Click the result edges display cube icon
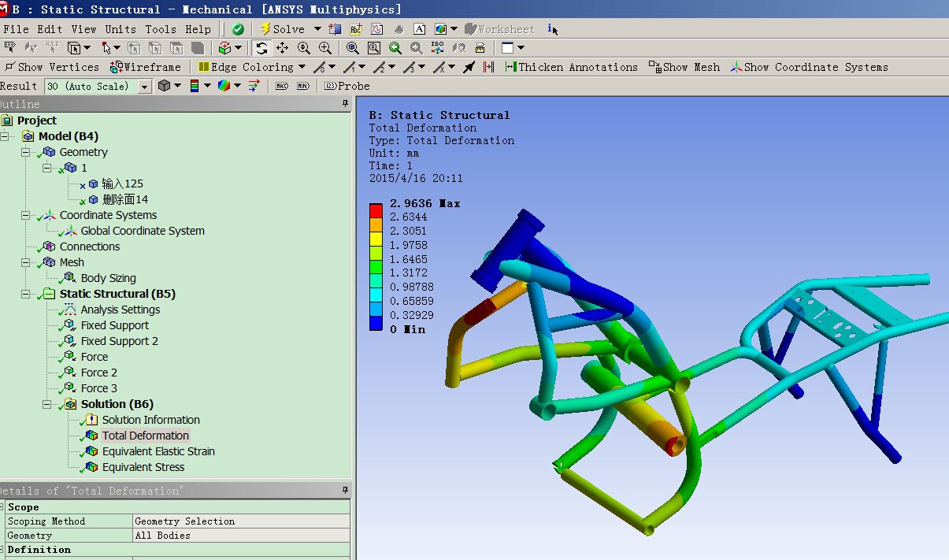This screenshot has width=949, height=560. [x=224, y=86]
